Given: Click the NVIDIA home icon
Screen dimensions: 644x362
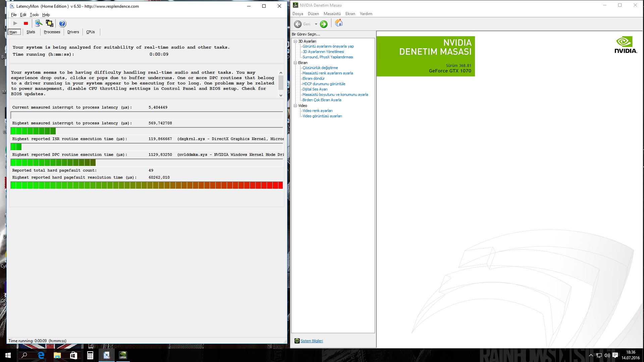Looking at the screenshot, I should [339, 23].
